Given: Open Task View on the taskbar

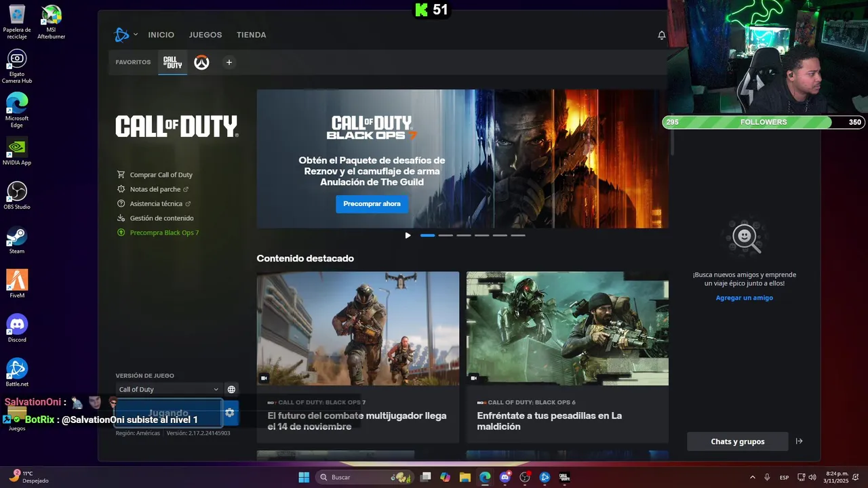Looking at the screenshot, I should 426,477.
